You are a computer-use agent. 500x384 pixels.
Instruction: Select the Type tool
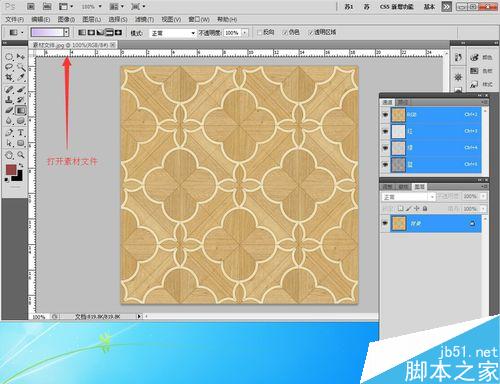click(21, 133)
